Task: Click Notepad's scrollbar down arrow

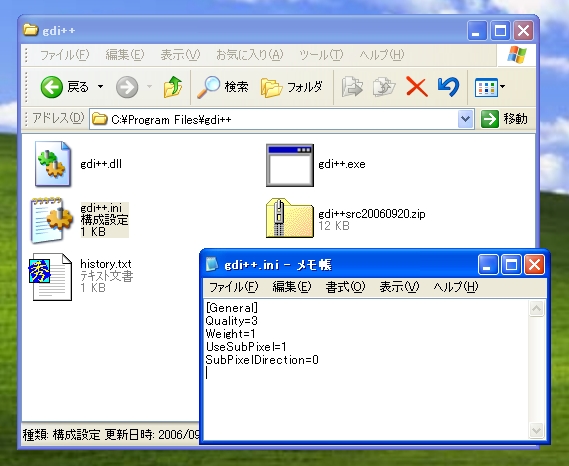Action: tap(536, 430)
